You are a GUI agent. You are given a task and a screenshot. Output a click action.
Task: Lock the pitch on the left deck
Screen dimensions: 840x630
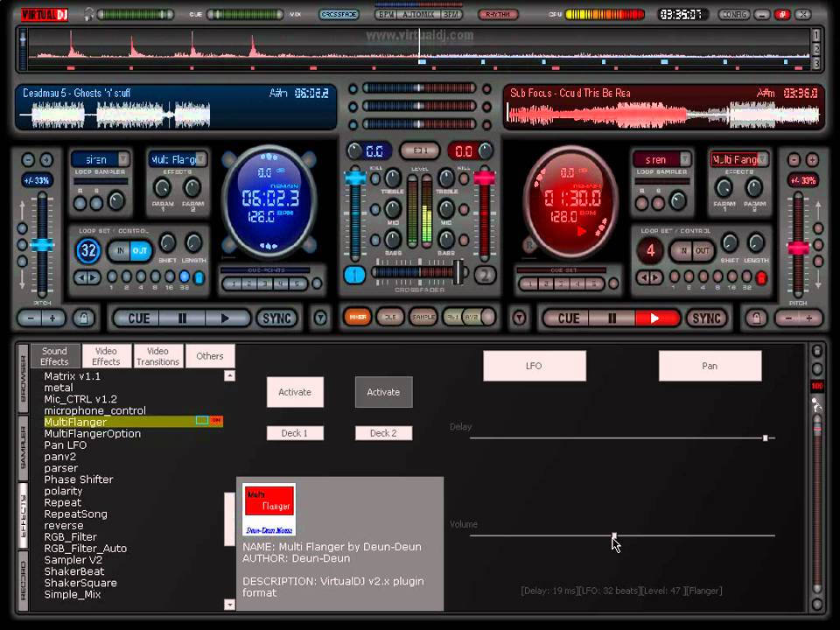84,318
